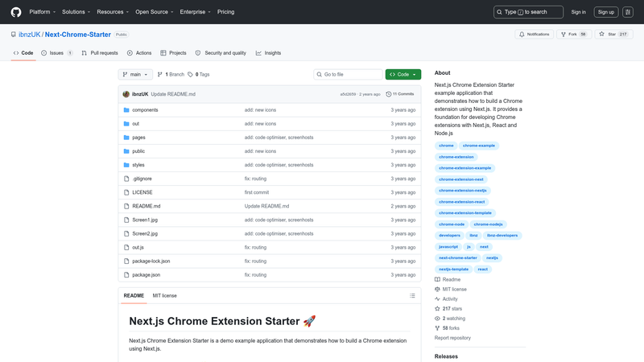Click the 11 Commits link
This screenshot has width=644, height=362.
[400, 94]
